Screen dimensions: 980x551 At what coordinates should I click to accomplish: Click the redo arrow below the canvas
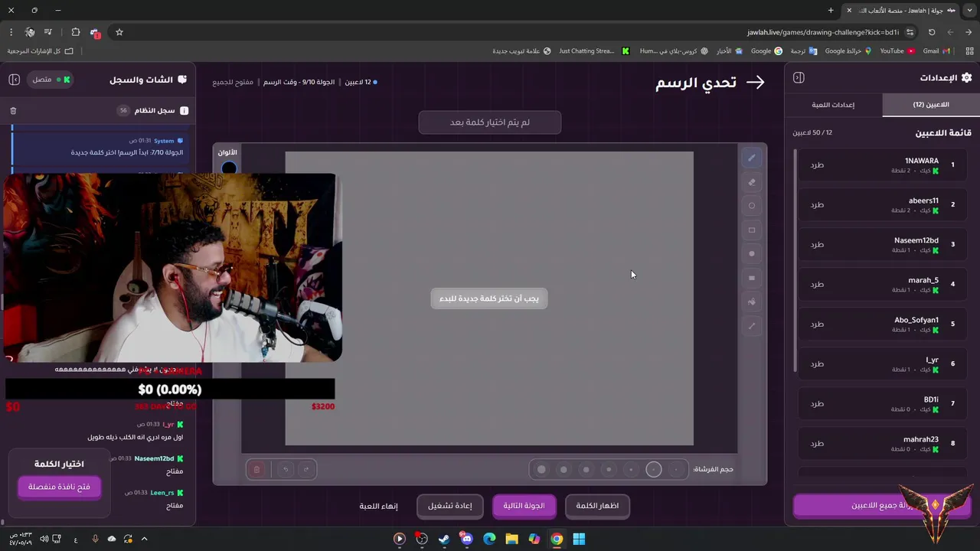click(x=306, y=469)
